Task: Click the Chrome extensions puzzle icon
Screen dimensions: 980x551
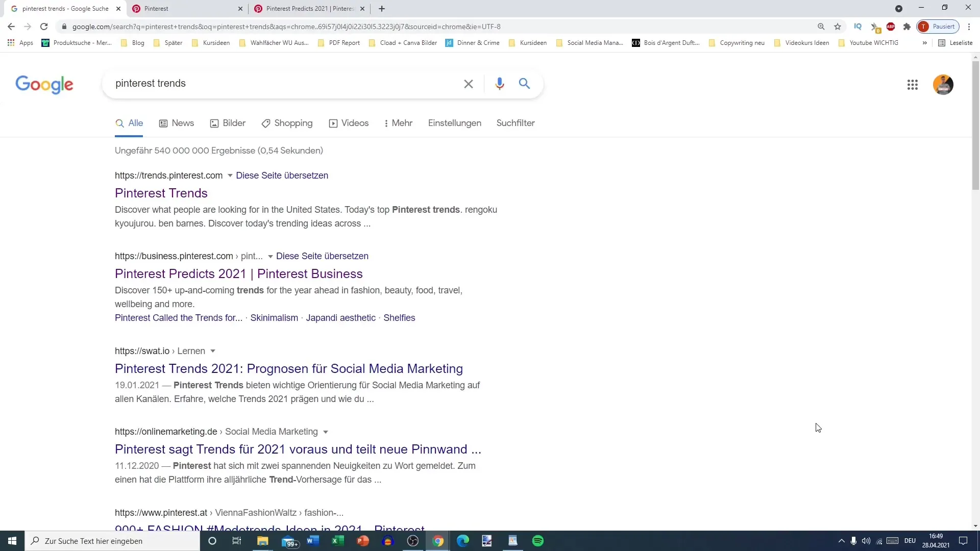Action: tap(908, 27)
